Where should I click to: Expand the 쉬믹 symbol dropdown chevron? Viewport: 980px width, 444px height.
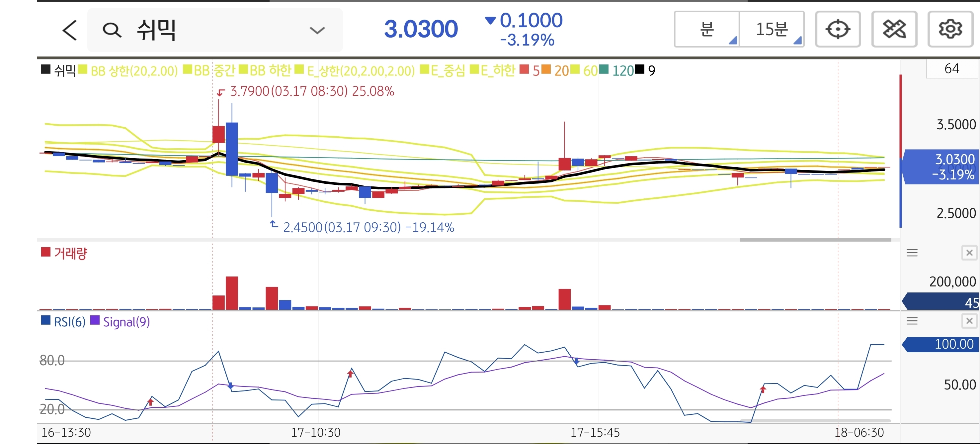317,30
